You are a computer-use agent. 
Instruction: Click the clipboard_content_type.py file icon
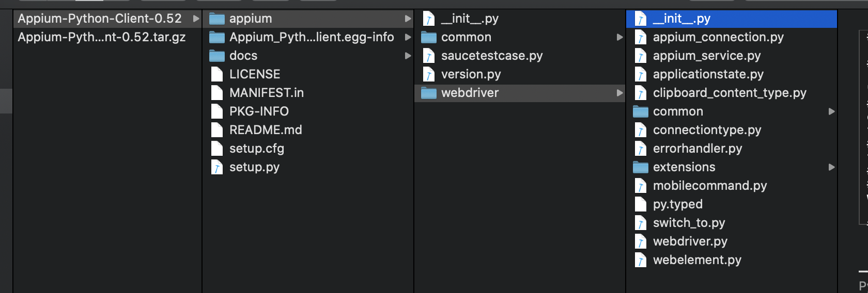640,93
